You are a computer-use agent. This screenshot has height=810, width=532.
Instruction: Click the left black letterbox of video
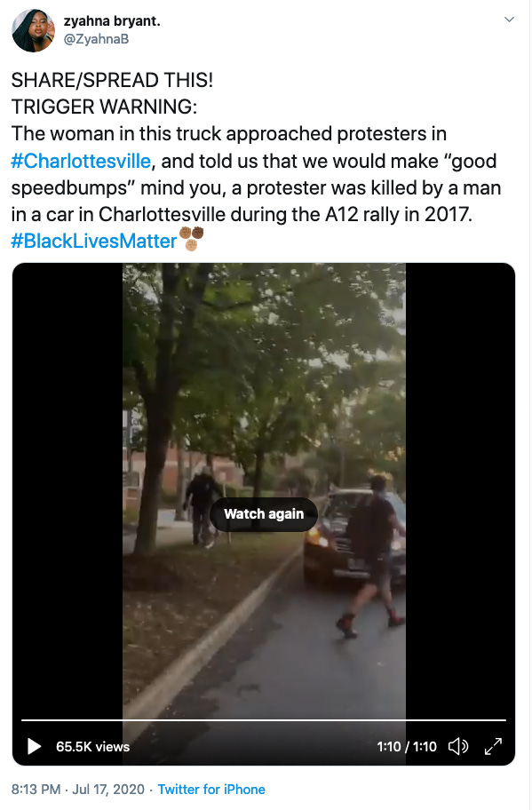(x=67, y=491)
